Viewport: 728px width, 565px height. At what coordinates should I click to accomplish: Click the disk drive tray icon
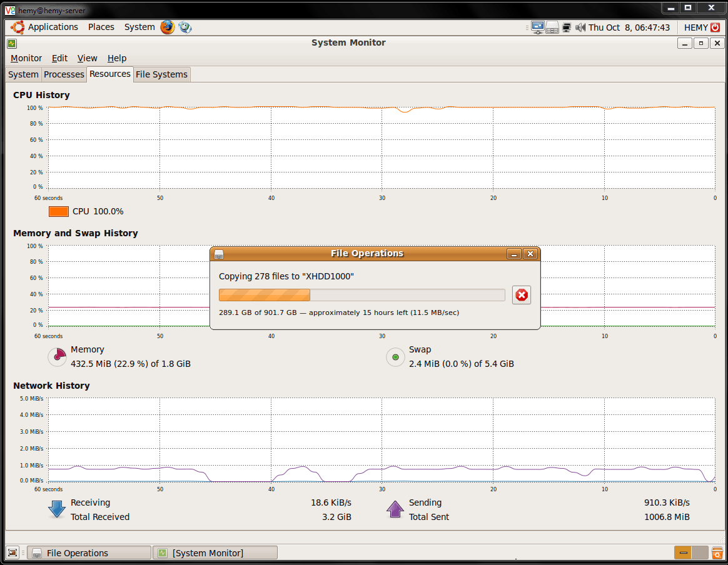point(552,28)
